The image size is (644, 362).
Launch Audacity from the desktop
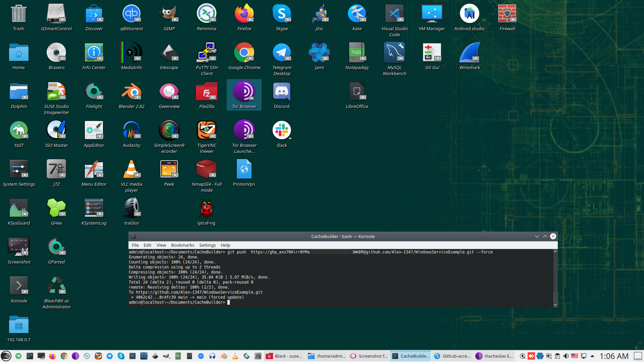131,131
